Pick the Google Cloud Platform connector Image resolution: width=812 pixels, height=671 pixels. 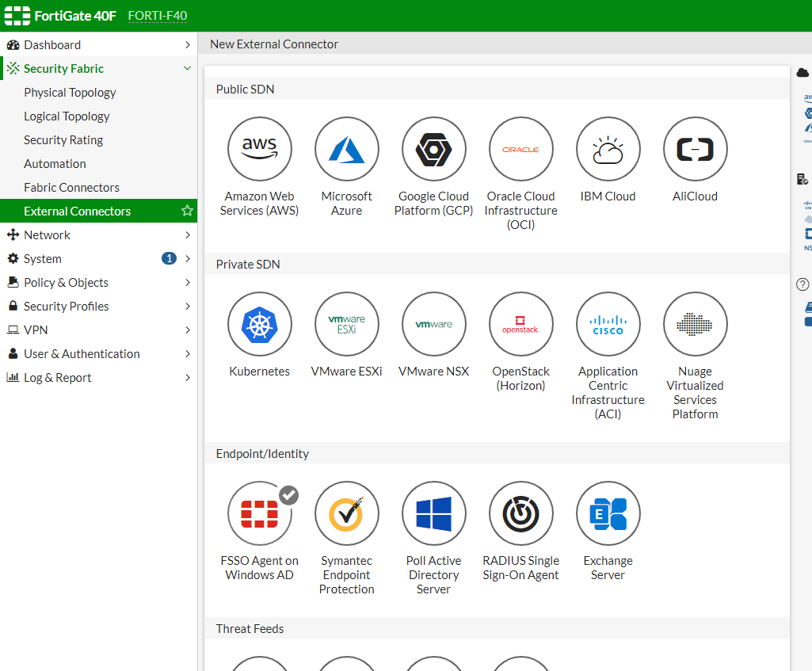pos(433,149)
